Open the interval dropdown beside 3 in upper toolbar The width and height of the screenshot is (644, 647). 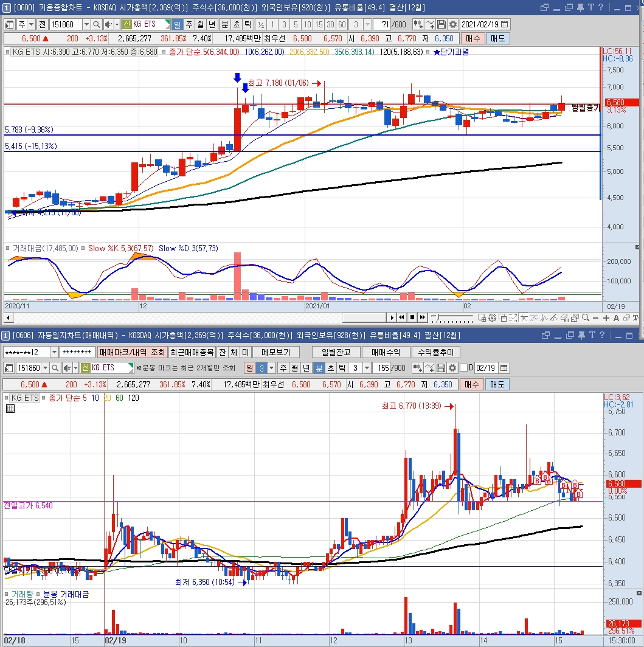(x=367, y=24)
